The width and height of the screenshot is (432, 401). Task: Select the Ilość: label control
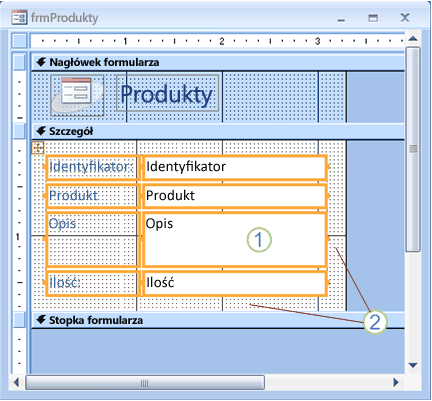[91, 283]
